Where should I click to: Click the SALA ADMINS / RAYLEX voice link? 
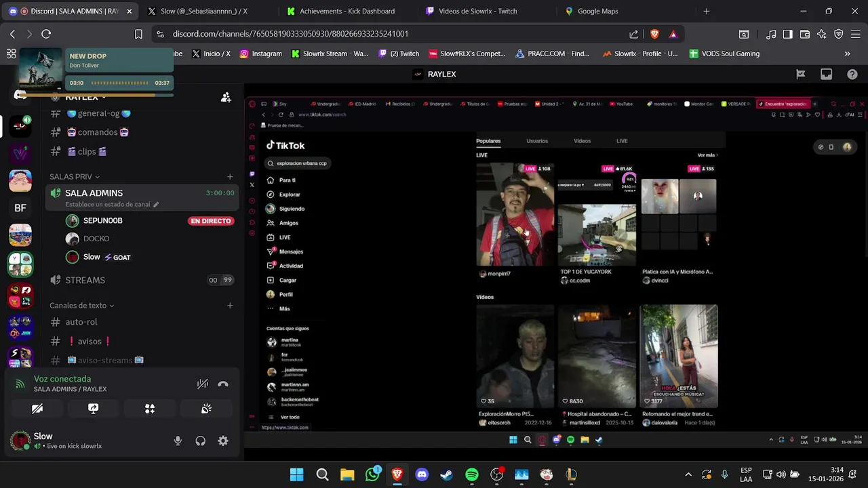70,389
